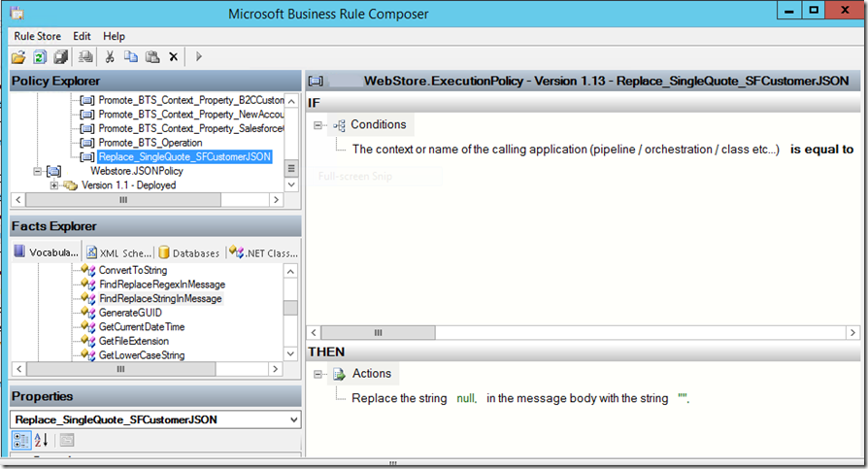Open the Help menu

pyautogui.click(x=114, y=36)
